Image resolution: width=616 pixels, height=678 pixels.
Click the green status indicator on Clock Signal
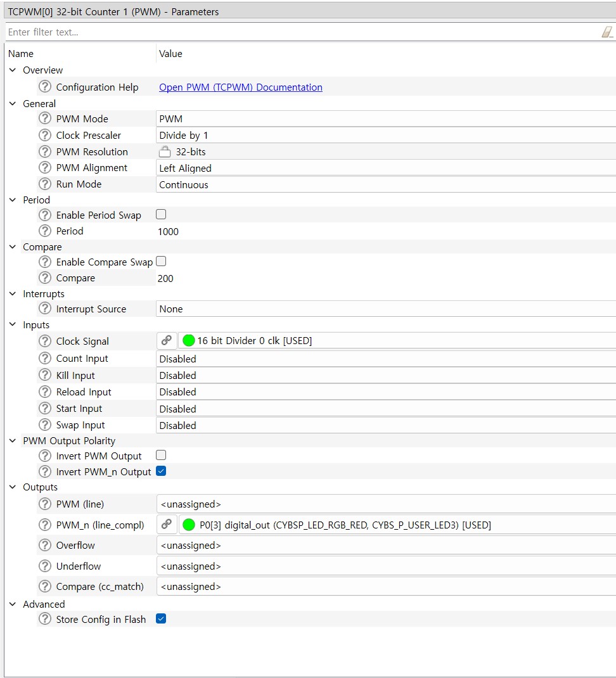coord(188,340)
